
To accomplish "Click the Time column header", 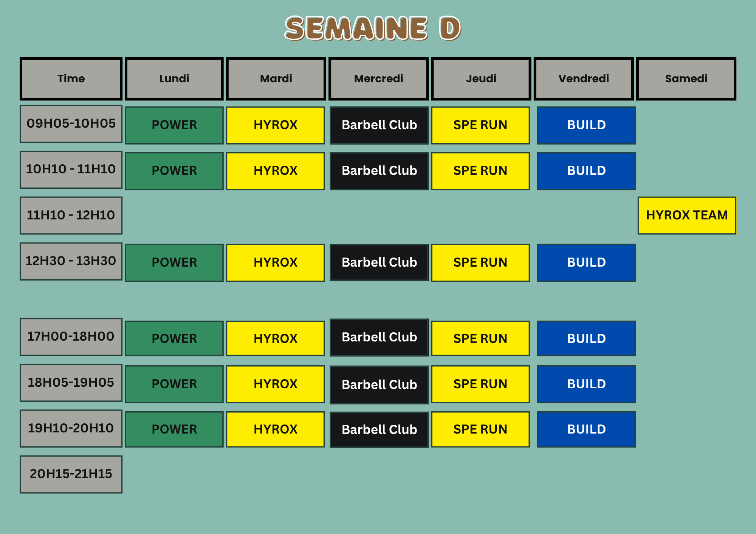I will point(71,78).
